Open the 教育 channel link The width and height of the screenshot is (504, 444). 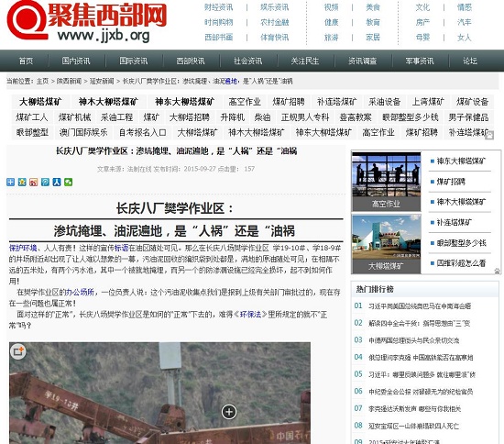[373, 22]
